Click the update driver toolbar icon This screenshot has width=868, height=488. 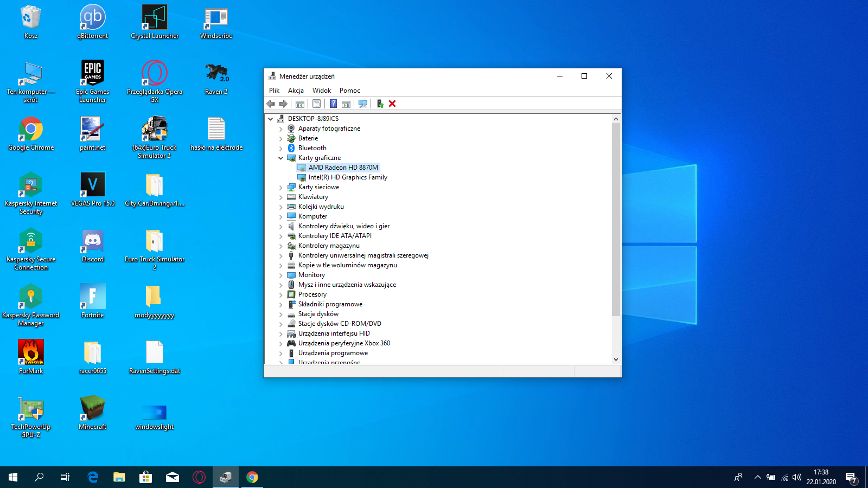coord(380,104)
